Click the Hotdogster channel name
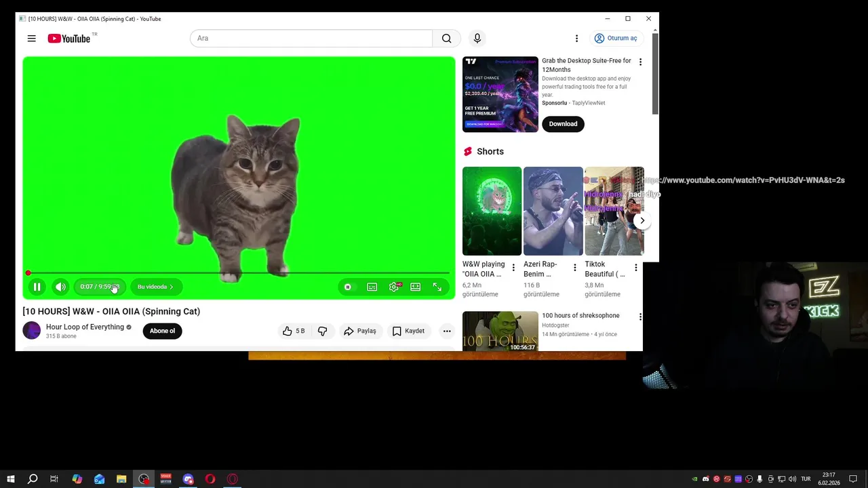This screenshot has height=488, width=868. pos(555,325)
